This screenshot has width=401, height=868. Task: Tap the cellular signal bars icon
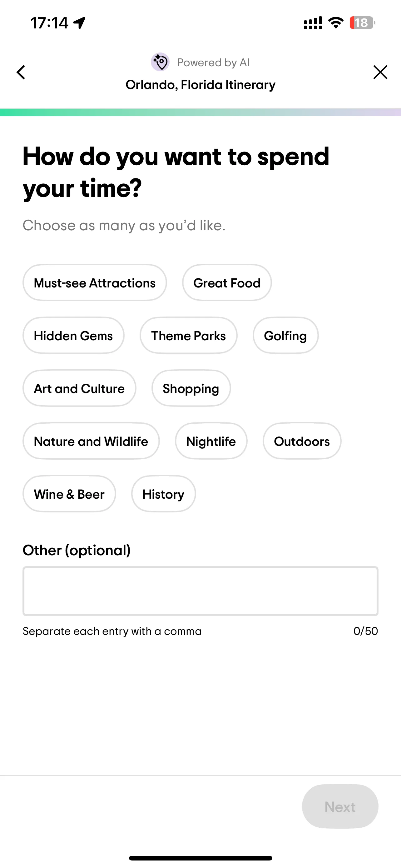313,23
